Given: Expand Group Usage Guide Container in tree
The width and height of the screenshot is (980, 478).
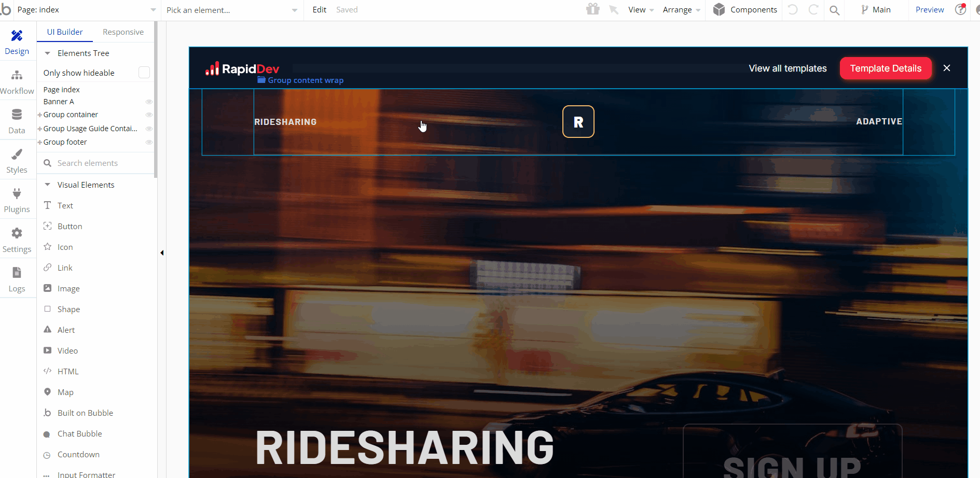Looking at the screenshot, I should pos(40,129).
